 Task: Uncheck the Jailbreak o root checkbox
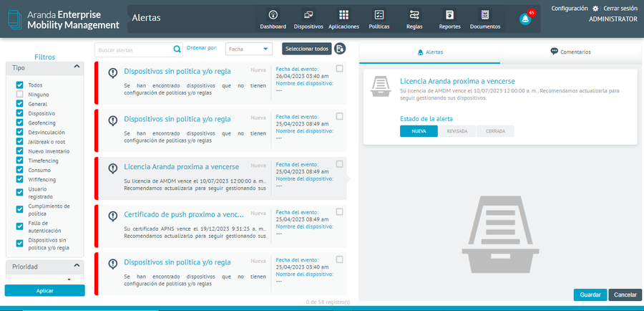20,142
